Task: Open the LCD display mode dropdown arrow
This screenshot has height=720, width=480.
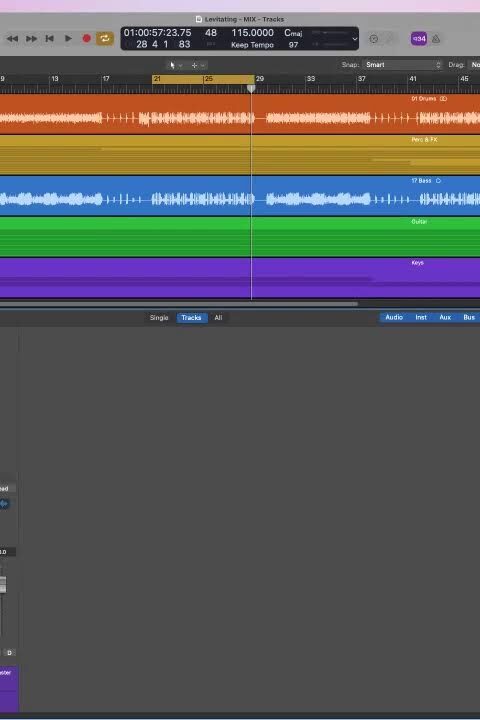Action: click(x=355, y=39)
